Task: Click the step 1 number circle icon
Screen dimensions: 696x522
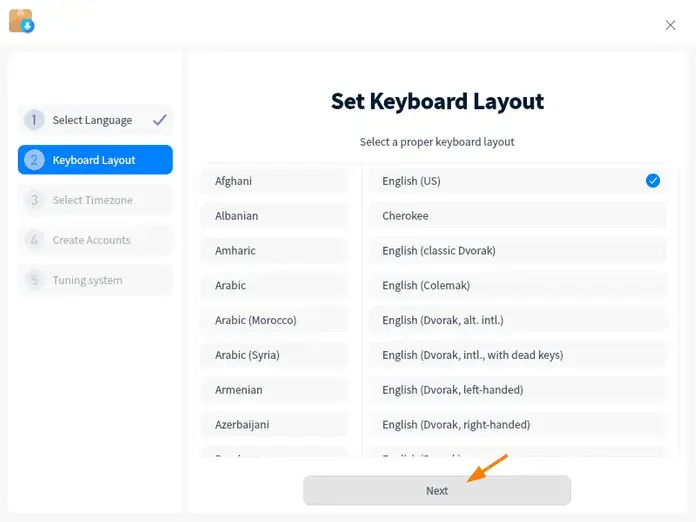Action: click(34, 120)
